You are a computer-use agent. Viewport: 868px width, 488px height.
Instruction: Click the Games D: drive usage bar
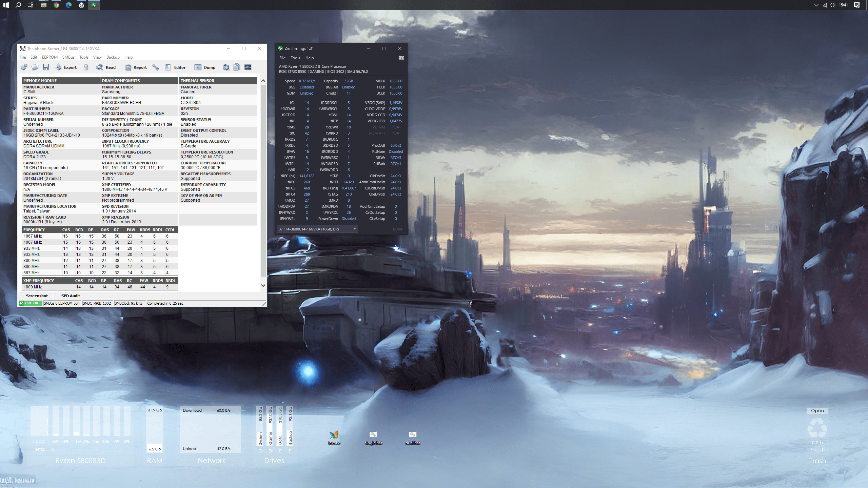coord(270,426)
